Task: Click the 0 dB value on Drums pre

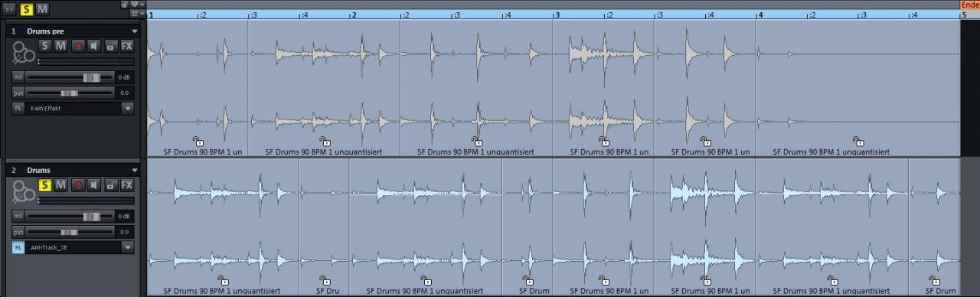Action: point(125,77)
